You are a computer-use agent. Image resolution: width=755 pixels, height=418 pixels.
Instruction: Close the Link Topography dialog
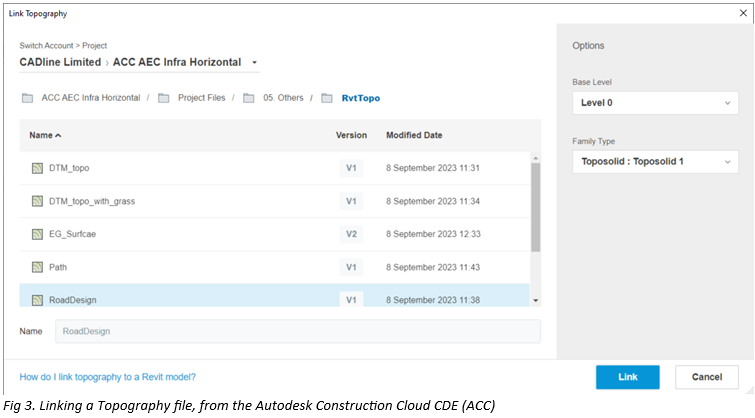pyautogui.click(x=743, y=13)
